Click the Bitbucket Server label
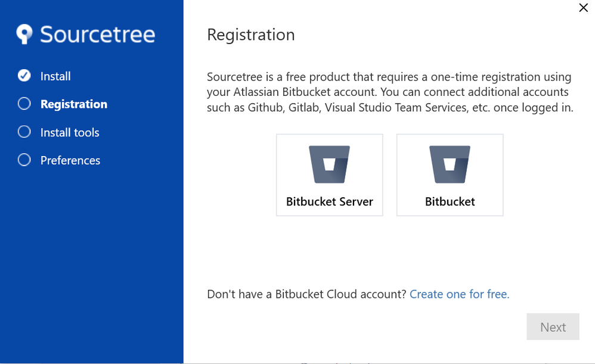Screen dimensions: 595x364 click(329, 201)
